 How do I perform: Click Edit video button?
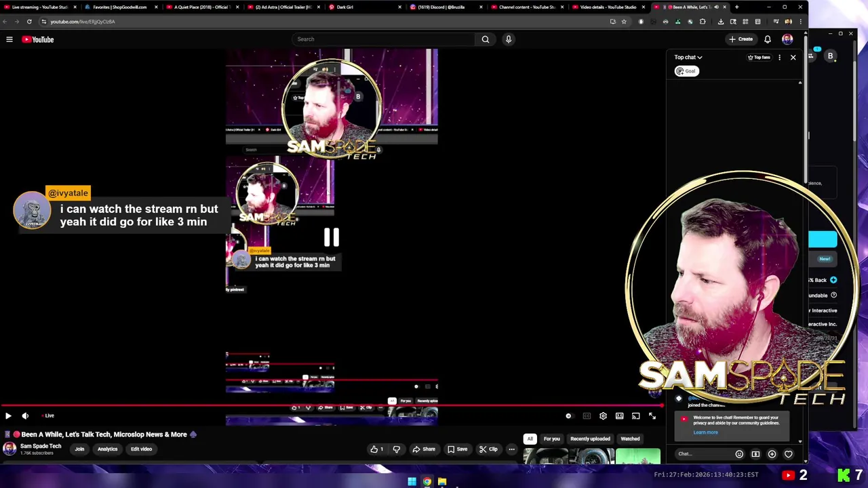coord(141,449)
